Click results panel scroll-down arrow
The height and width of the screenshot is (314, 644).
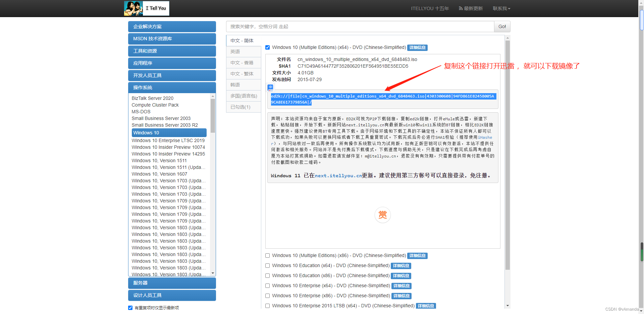coord(507,306)
